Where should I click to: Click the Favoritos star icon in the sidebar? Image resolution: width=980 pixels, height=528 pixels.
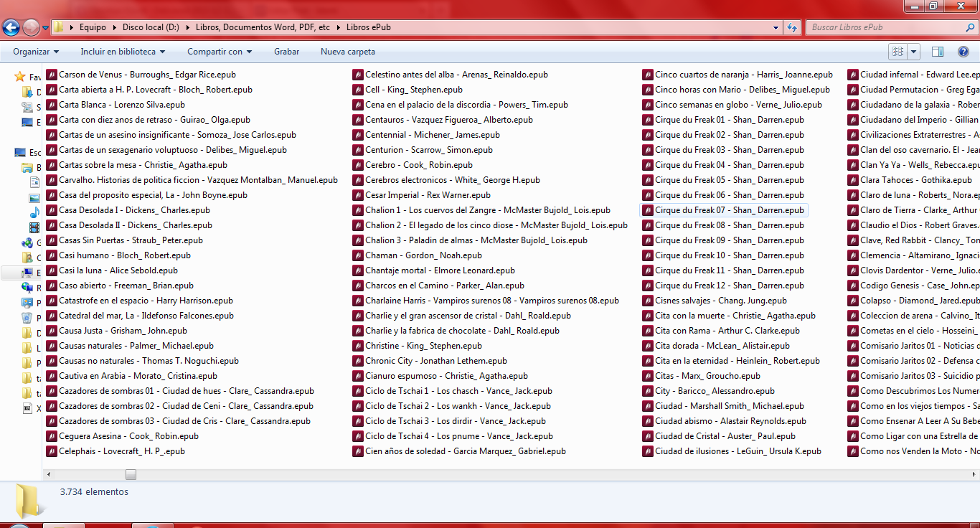click(x=20, y=77)
